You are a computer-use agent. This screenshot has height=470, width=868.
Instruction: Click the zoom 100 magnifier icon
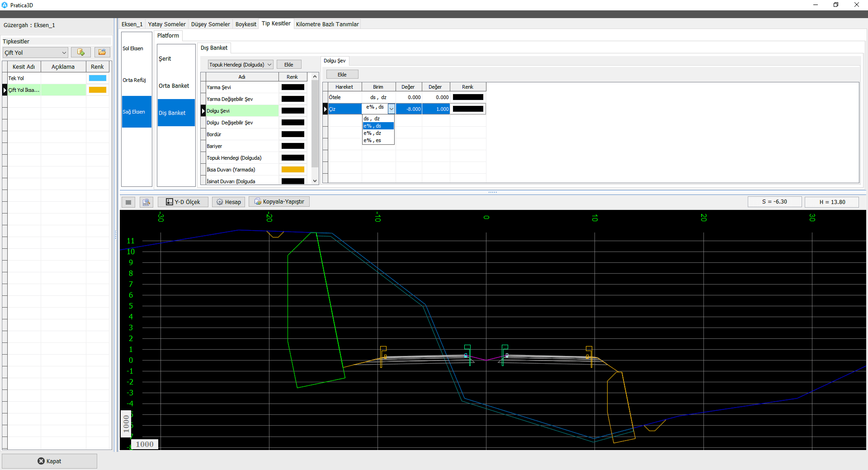(146, 202)
